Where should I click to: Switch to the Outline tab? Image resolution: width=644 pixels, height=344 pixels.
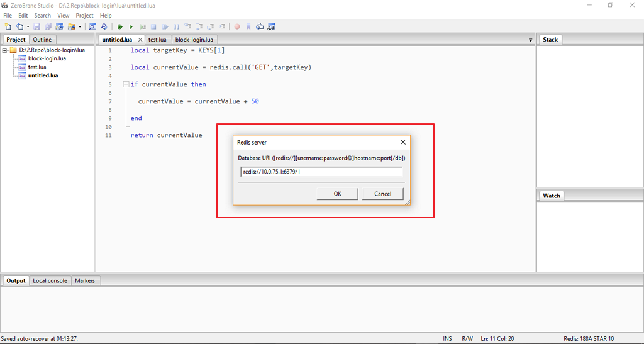42,40
